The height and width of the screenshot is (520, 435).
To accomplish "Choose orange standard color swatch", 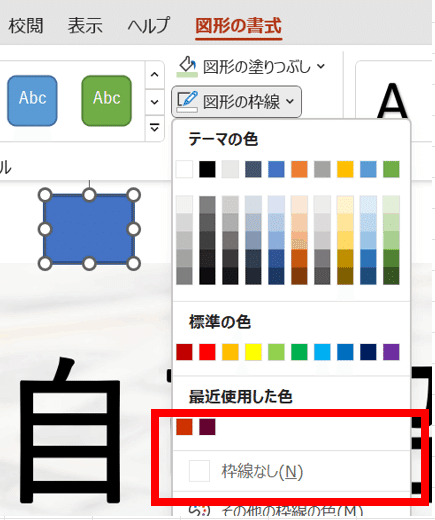I will pyautogui.click(x=230, y=352).
